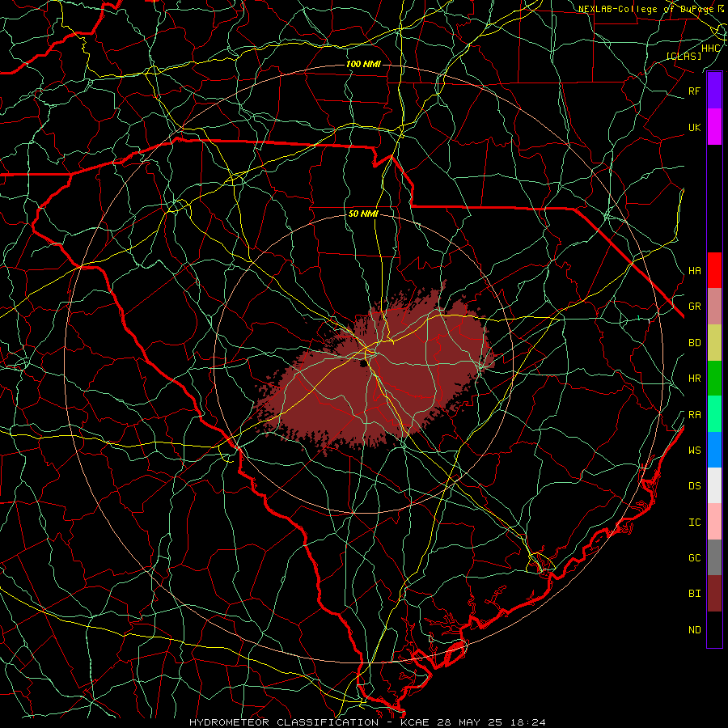
Task: Click the 'WS' legend label
Action: tap(694, 450)
